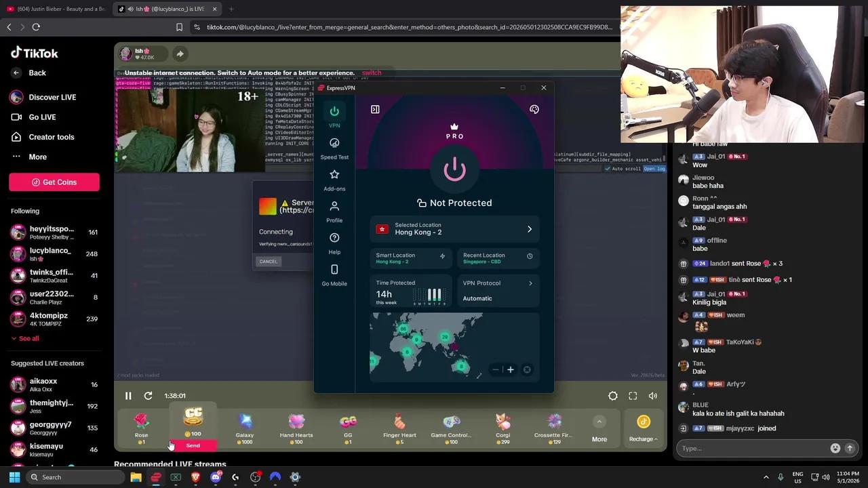Open Go LIVE page

(x=33, y=117)
